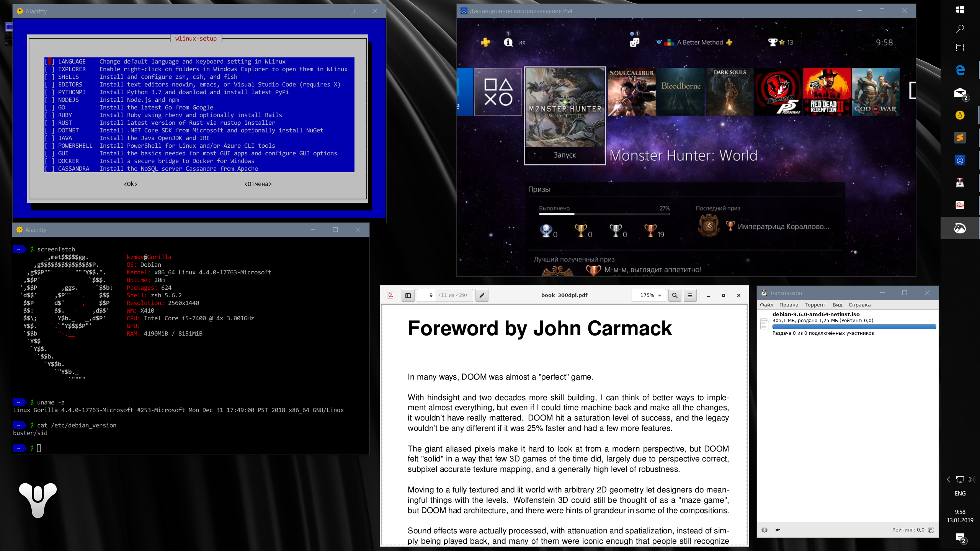Open the friends icon in PS4 top bar
Screen dimensions: 980x551
634,42
